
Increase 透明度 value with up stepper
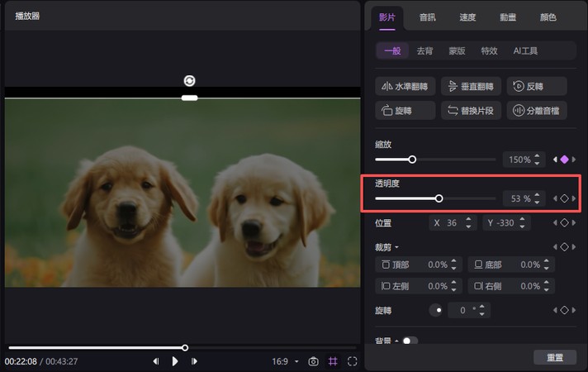point(537,195)
